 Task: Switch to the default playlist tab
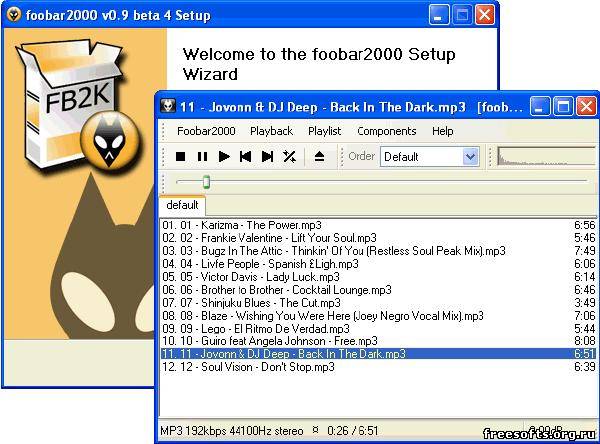(183, 205)
